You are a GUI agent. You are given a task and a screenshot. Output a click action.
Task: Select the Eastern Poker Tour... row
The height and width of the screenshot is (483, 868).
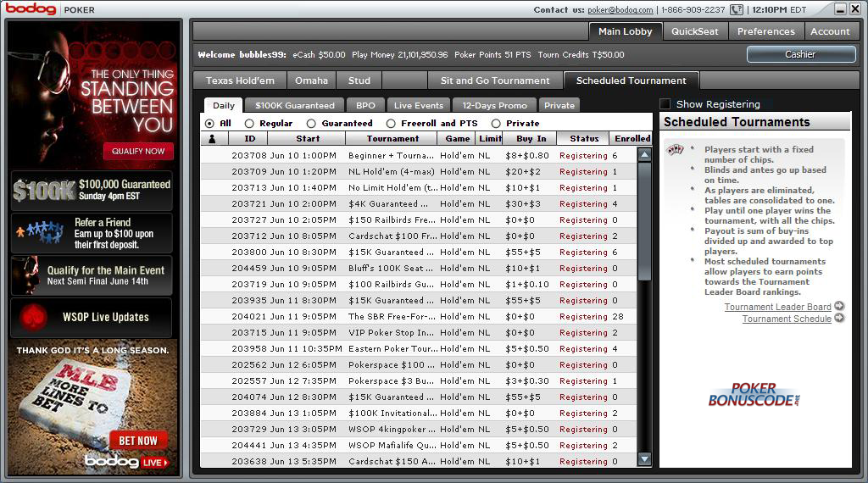tap(419, 348)
